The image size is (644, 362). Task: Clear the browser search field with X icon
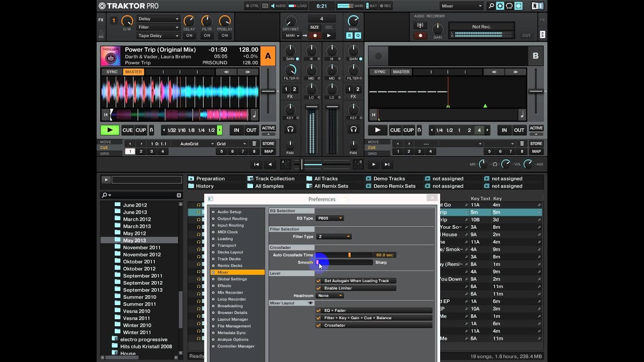[x=179, y=195]
